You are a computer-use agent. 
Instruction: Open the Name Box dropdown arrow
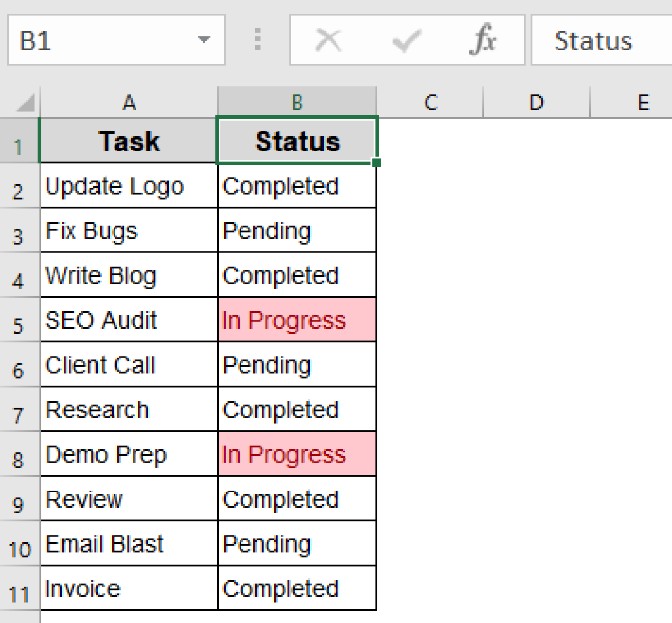coord(203,39)
